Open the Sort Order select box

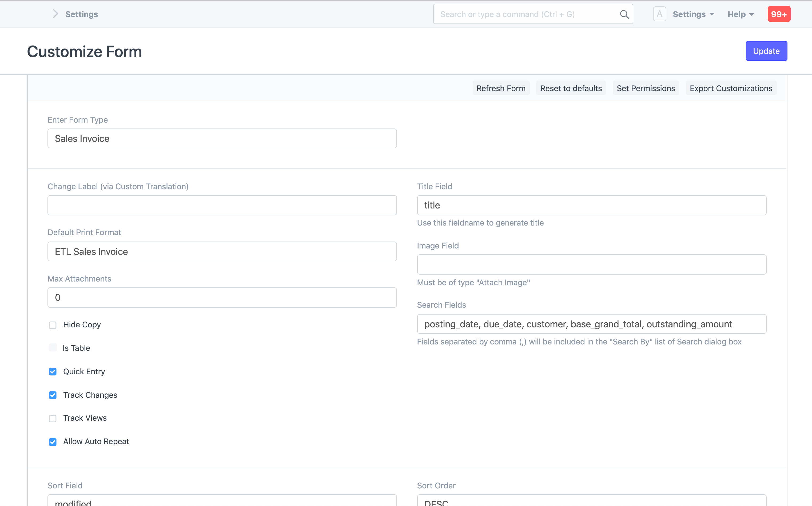[591, 501]
